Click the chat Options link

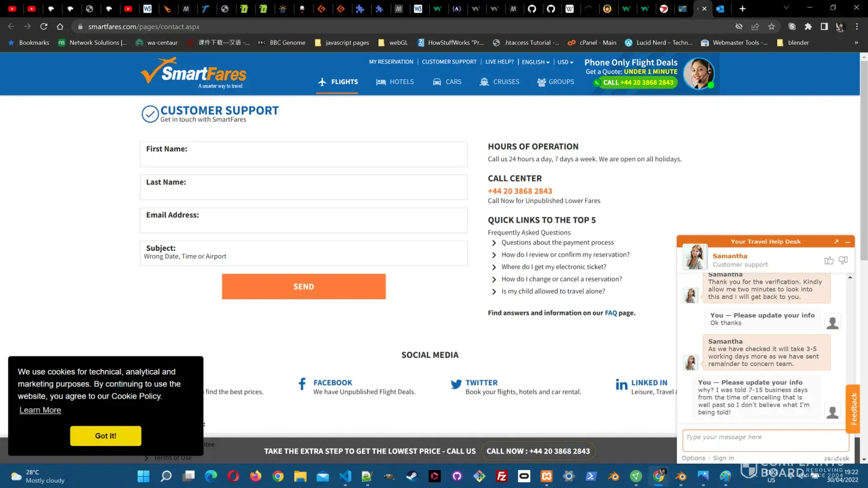tap(693, 458)
